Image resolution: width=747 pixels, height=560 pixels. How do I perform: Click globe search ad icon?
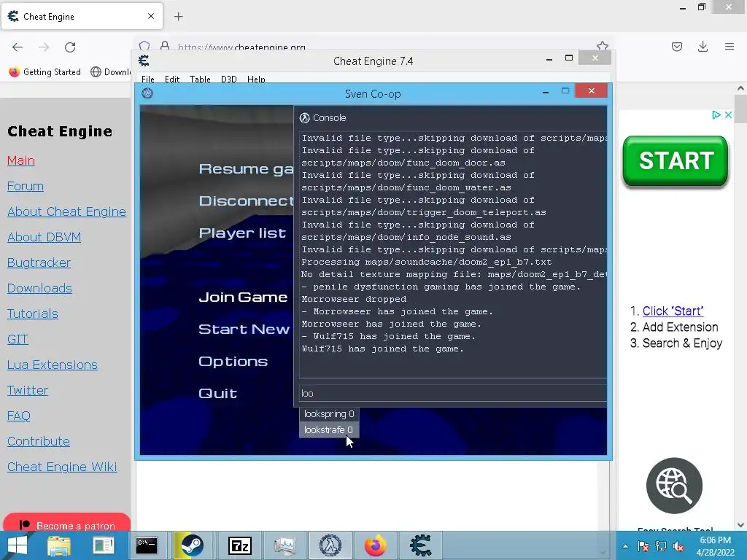[x=674, y=486]
